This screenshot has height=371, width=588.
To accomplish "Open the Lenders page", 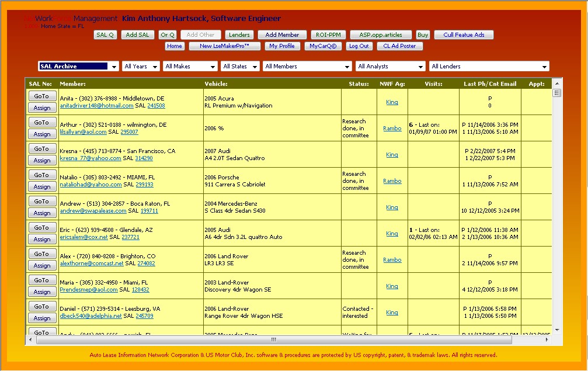I will (239, 35).
